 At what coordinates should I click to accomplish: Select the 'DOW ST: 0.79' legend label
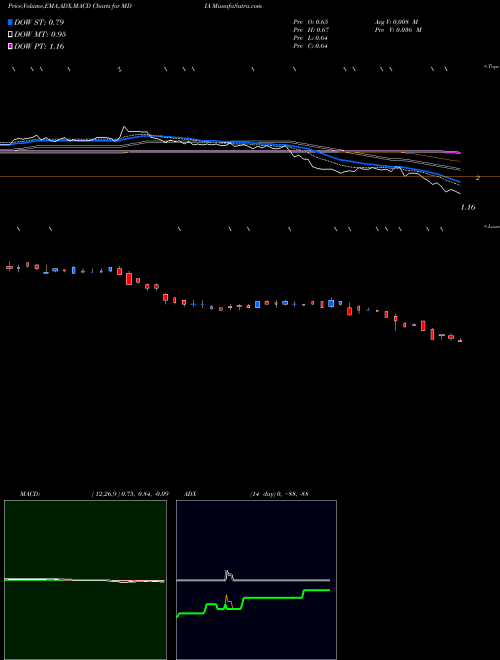39,22
